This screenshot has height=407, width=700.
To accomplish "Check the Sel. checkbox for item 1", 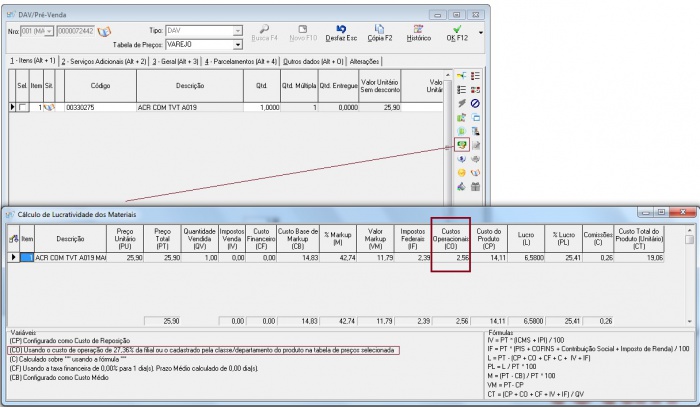I will coord(22,107).
